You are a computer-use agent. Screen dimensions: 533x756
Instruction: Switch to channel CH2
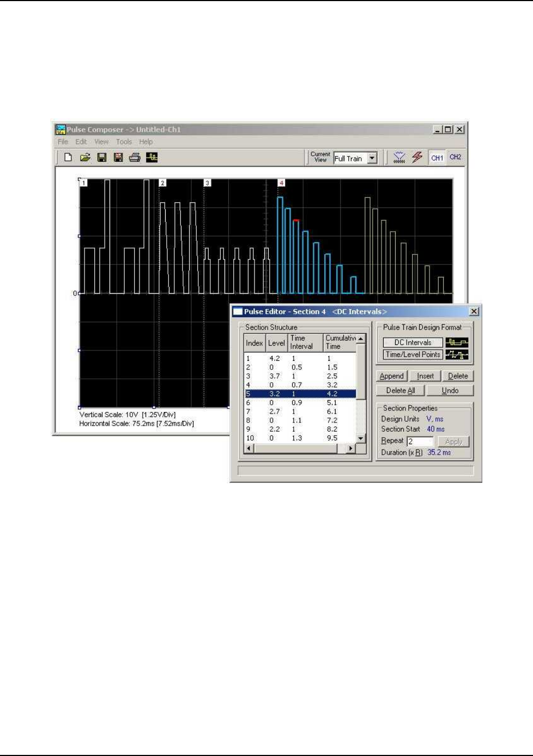(x=456, y=158)
